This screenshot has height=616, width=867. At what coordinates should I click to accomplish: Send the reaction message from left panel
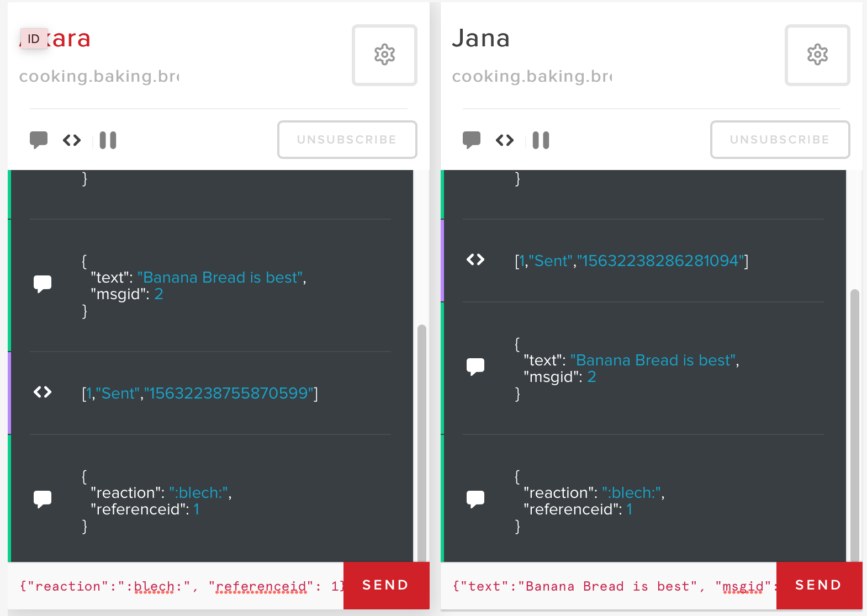pyautogui.click(x=386, y=585)
